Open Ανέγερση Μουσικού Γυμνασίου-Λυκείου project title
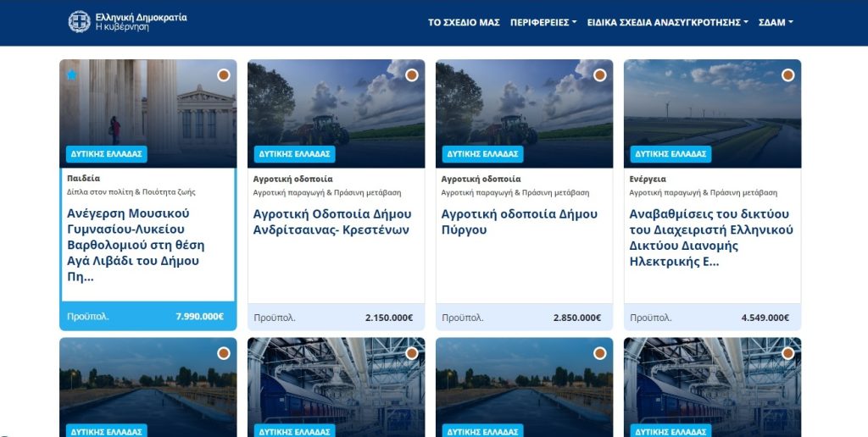Image resolution: width=868 pixels, height=437 pixels. [x=136, y=245]
